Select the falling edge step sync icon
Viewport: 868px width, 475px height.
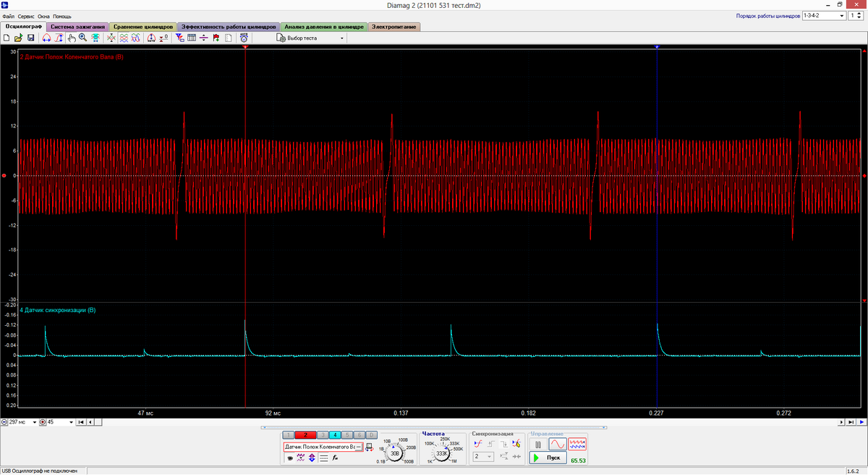click(x=503, y=445)
